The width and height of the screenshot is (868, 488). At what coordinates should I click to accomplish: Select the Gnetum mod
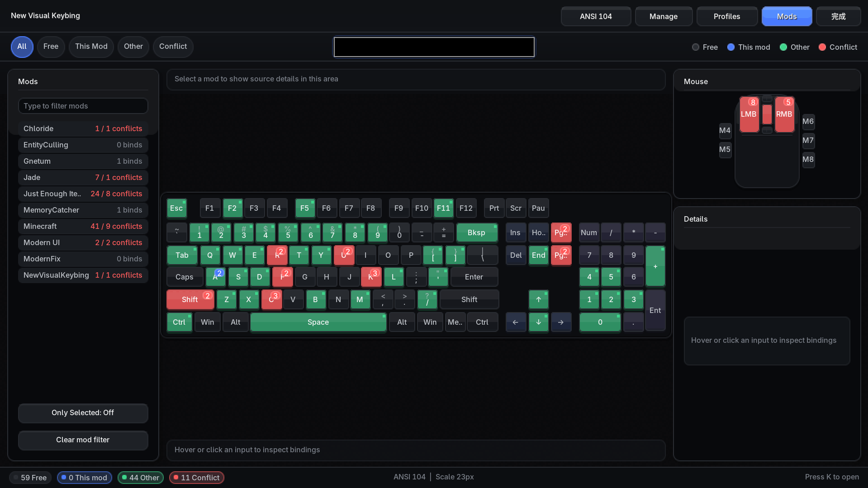click(x=83, y=161)
